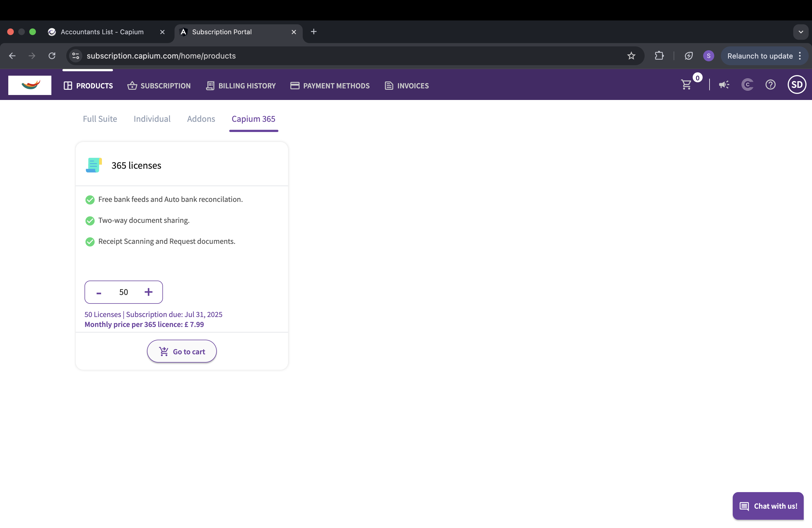Click the license quantity field showing 50

[x=123, y=292]
